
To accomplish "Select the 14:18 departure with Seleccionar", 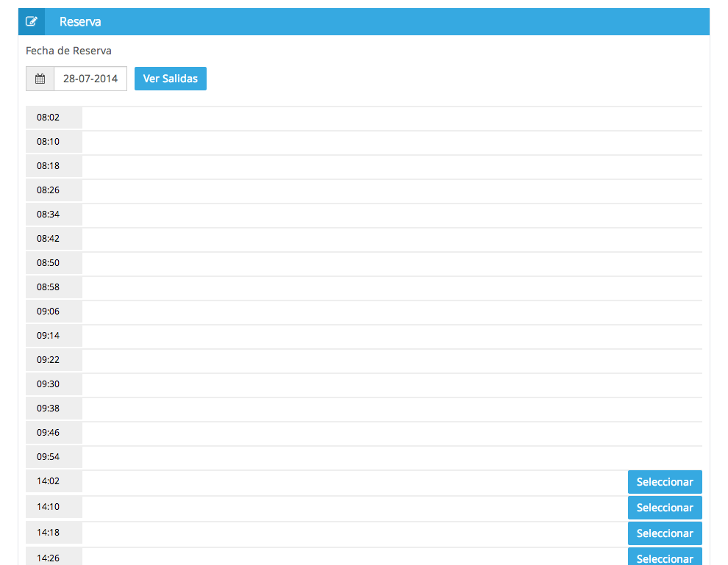I will pyautogui.click(x=665, y=533).
